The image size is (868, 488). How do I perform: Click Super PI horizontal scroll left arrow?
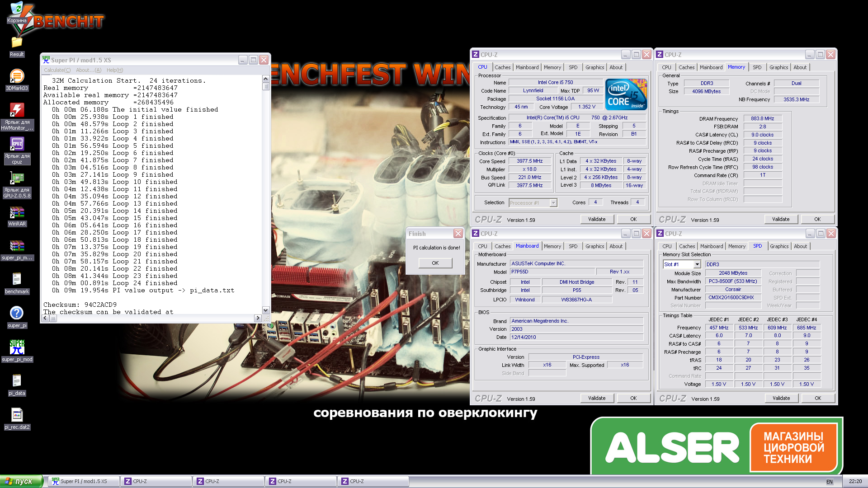coord(45,318)
